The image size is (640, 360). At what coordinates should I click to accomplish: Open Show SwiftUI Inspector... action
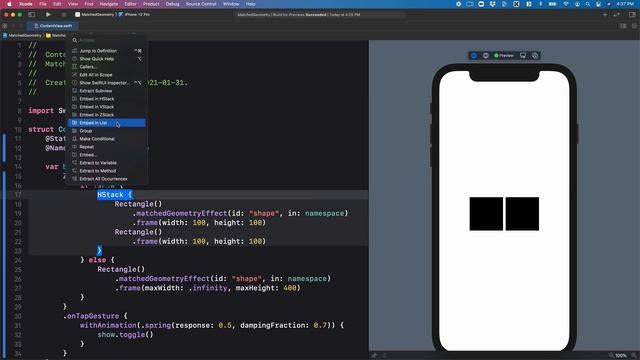click(x=107, y=83)
